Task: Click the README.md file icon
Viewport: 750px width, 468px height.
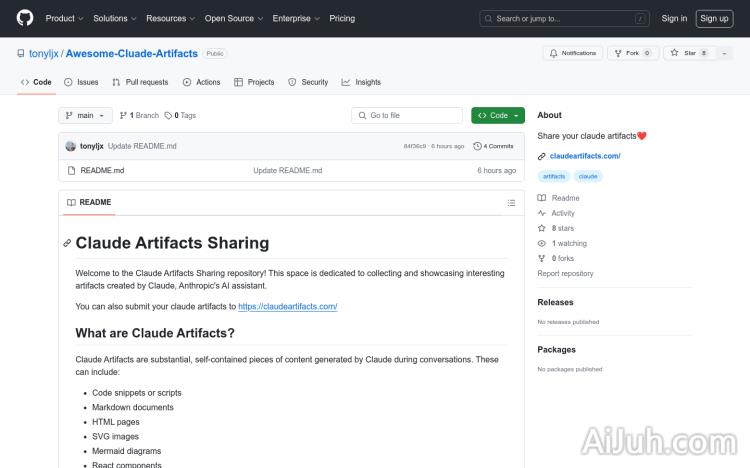Action: click(71, 170)
